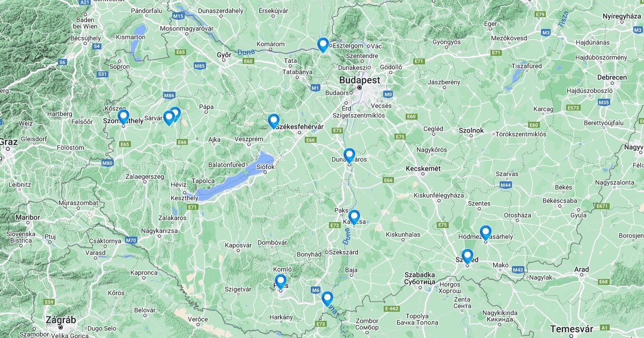Open the pin on the Duna near Mohács
This screenshot has height=338, width=644.
coord(327,298)
